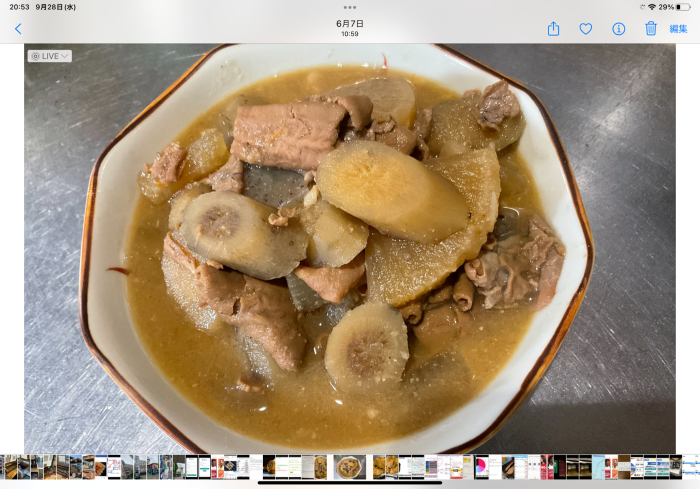Tap the home indicator bar at the bottom
This screenshot has height=489, width=700.
[350, 482]
